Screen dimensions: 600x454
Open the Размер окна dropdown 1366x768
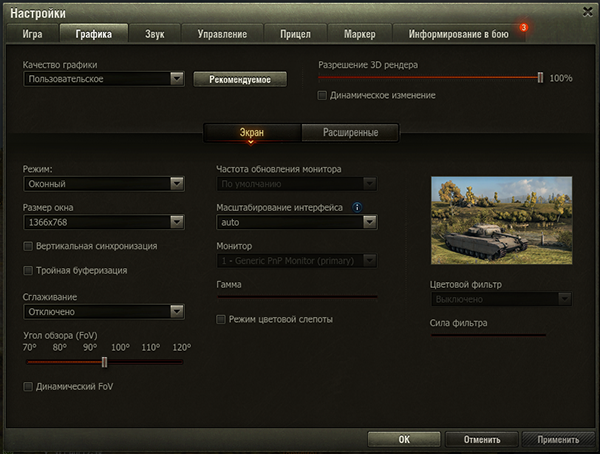[104, 222]
